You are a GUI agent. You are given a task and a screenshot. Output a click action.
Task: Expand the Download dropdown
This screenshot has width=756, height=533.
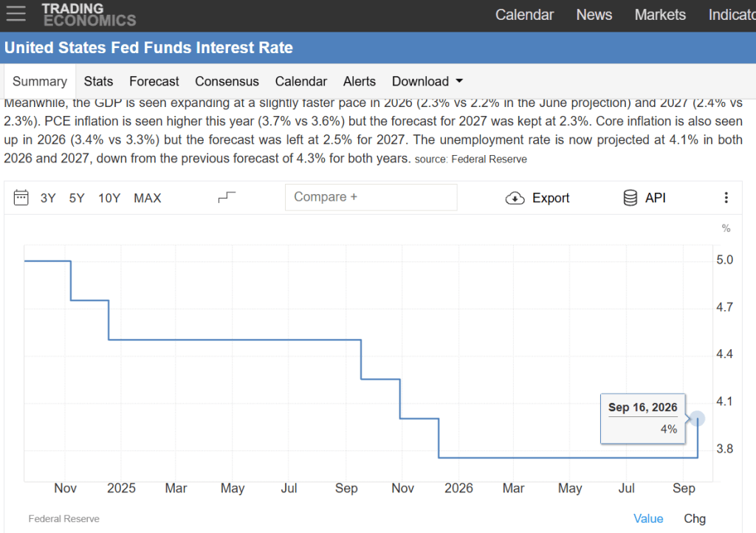pos(427,81)
